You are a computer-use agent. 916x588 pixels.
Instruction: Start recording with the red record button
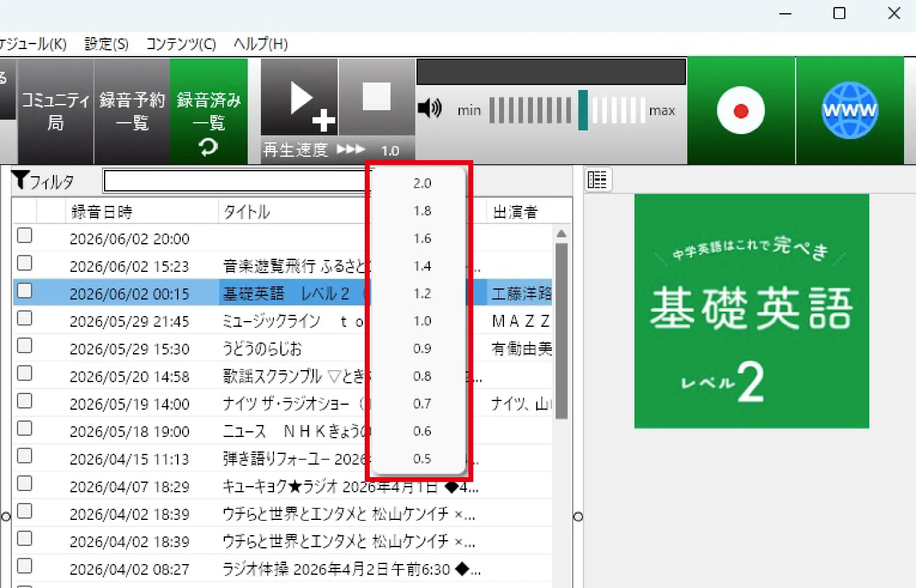[x=741, y=111]
